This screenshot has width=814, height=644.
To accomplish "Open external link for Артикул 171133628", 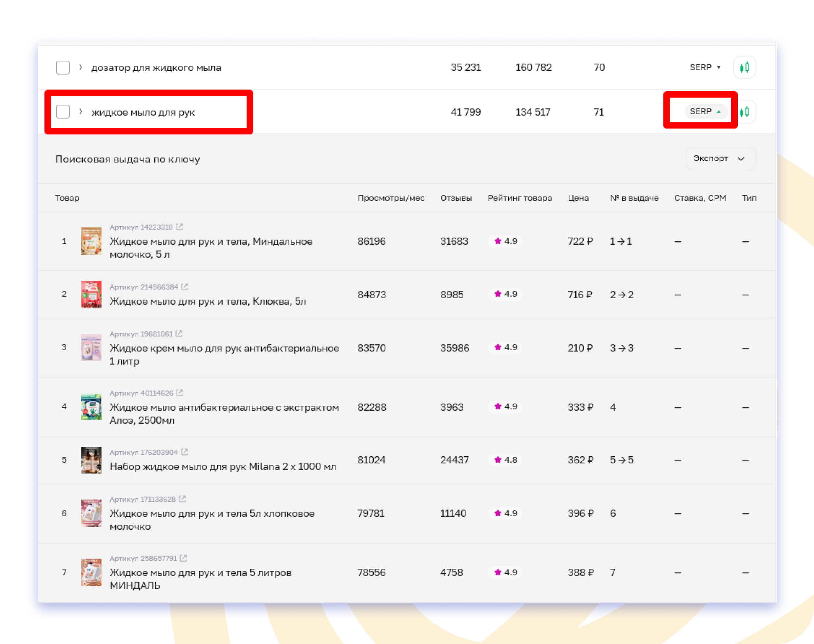I will [x=182, y=499].
